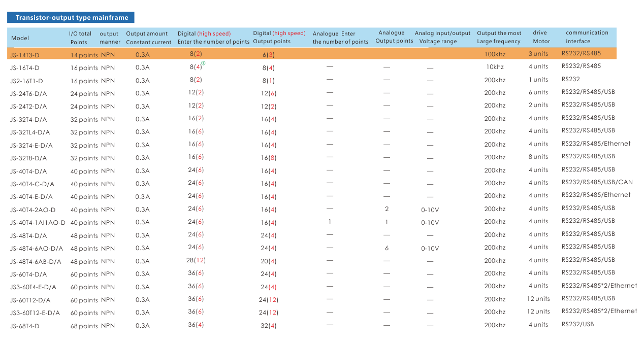Click the 'communication interface' column header
644x345 pixels.
[x=587, y=37]
